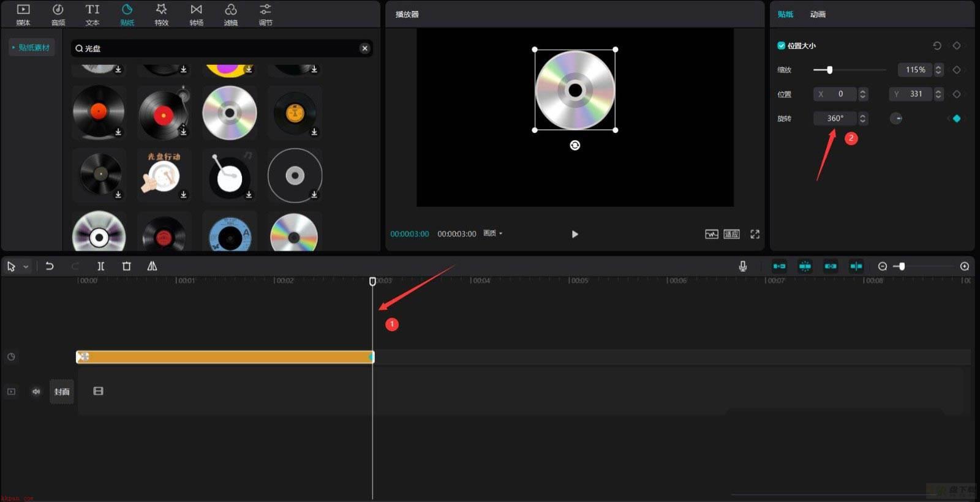
Task: Reset position and size with the circular arrow
Action: click(x=937, y=45)
